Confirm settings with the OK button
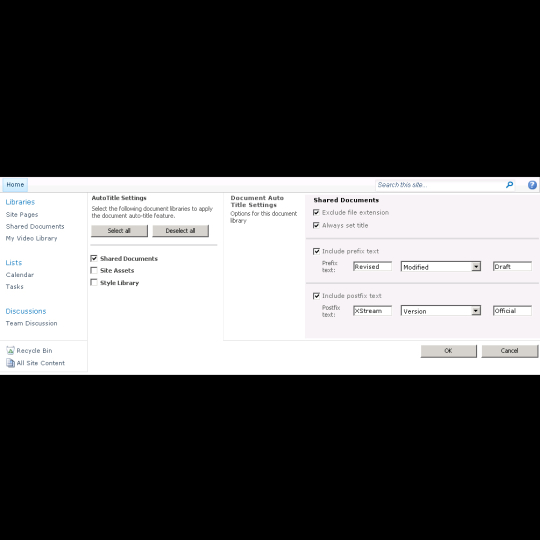 pos(448,351)
